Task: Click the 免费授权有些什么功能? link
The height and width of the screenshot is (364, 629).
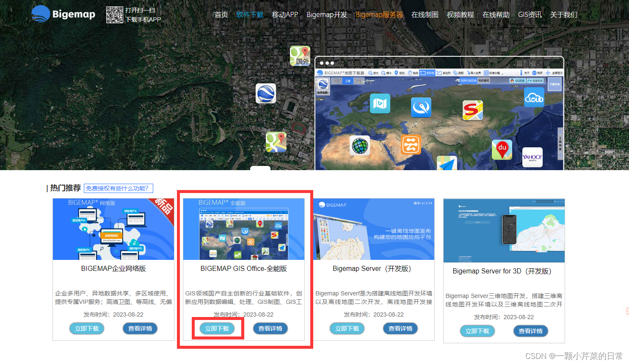Action: point(119,188)
